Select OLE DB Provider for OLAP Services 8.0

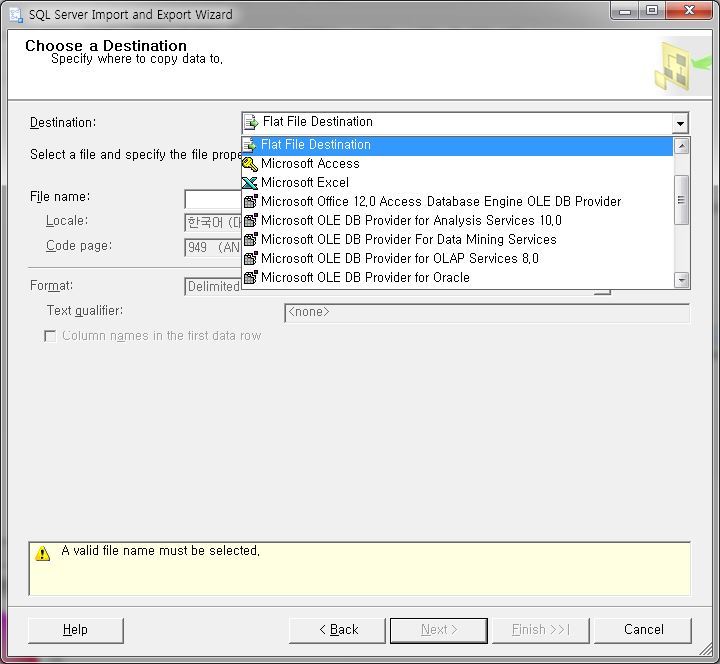(457, 259)
